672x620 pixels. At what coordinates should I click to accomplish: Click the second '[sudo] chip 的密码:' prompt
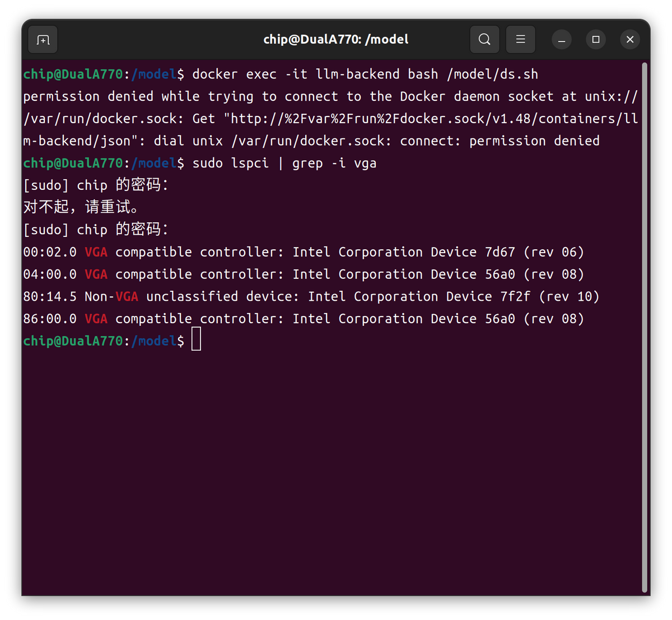pos(96,230)
